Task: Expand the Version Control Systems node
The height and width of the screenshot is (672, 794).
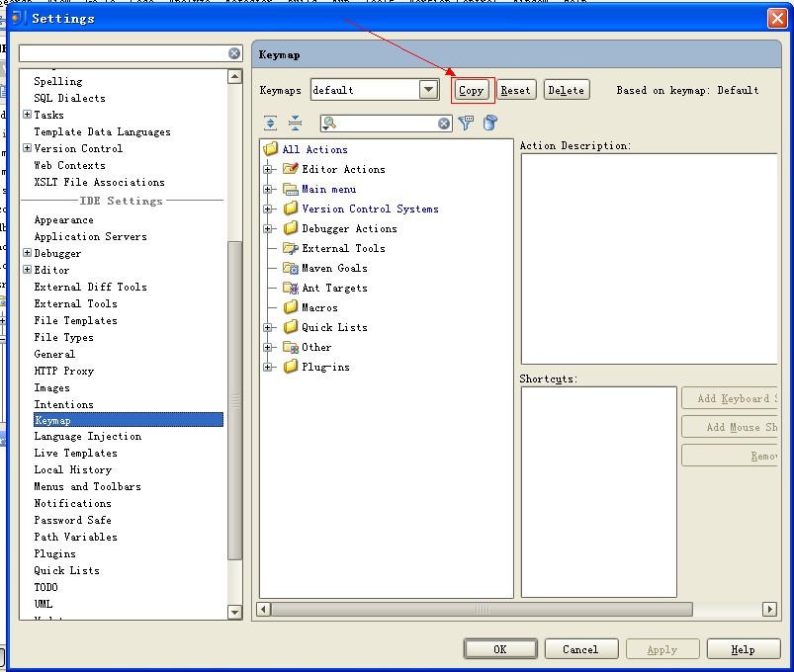Action: coord(267,209)
